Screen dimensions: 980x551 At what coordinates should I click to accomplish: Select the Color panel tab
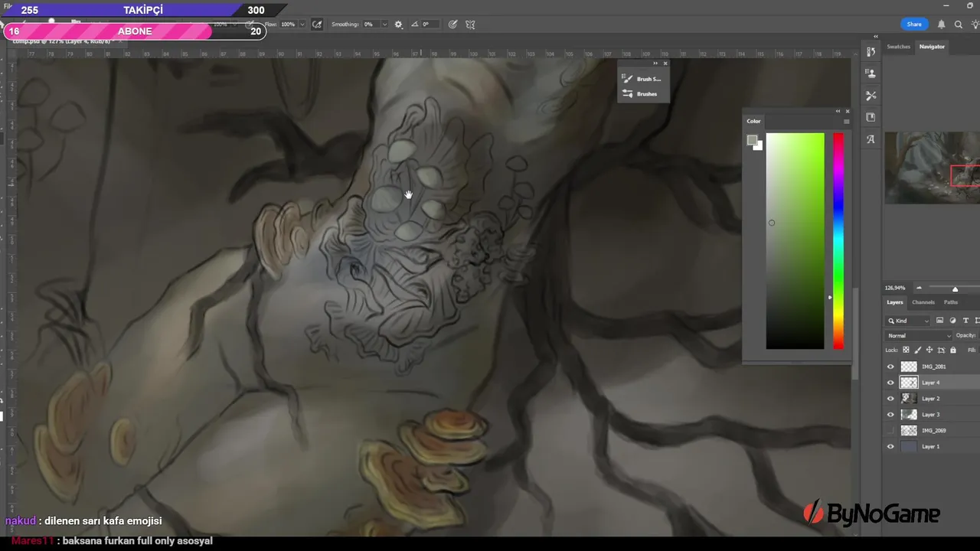(x=754, y=121)
